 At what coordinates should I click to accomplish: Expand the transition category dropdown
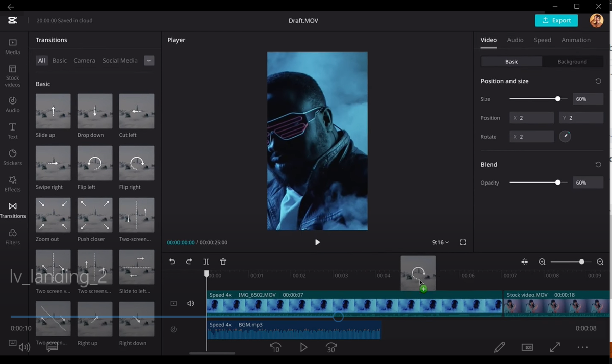click(x=149, y=60)
